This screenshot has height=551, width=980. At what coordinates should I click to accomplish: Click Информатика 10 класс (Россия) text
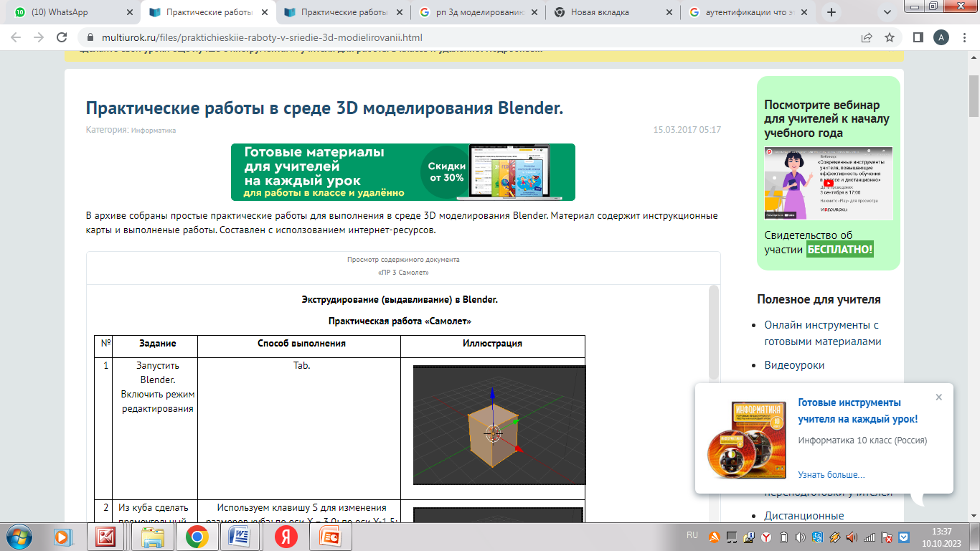click(x=862, y=441)
